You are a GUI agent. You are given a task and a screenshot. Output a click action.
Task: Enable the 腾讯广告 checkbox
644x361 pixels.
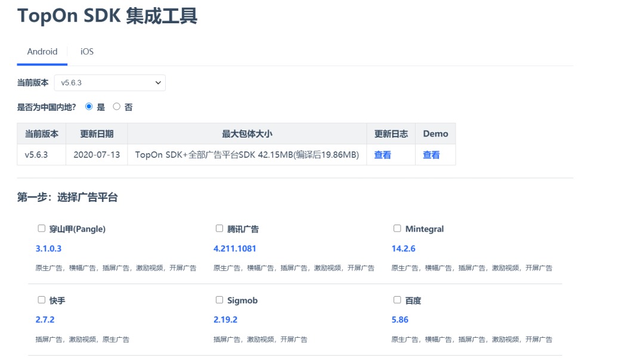[219, 228]
